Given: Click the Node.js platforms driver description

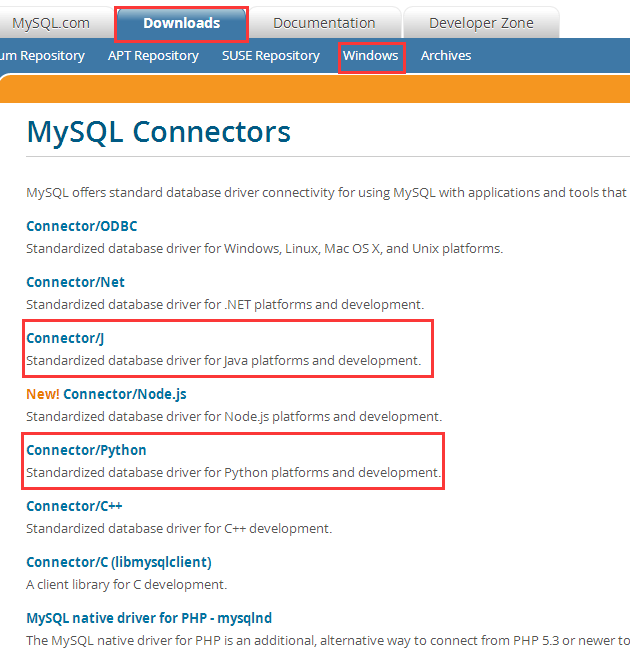Looking at the screenshot, I should [x=234, y=416].
